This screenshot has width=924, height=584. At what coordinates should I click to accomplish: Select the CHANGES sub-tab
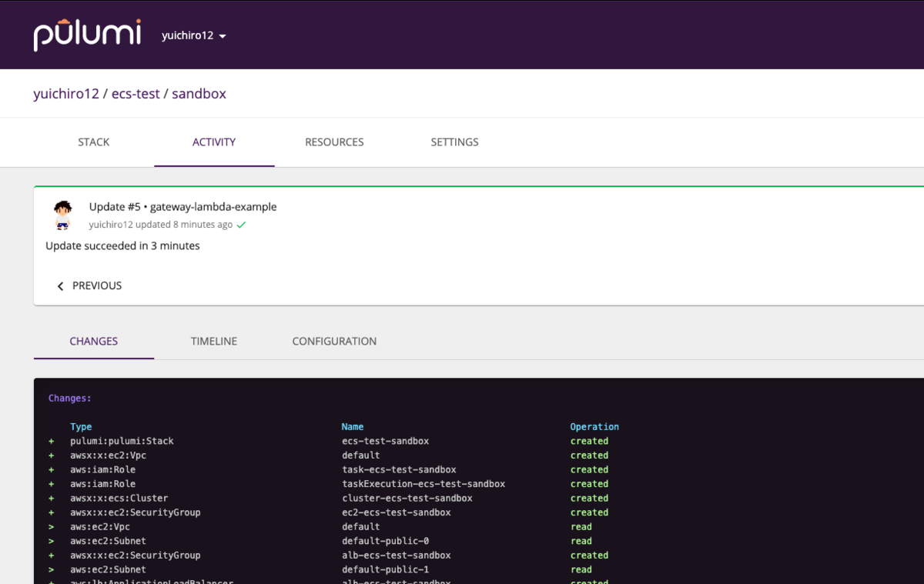click(94, 341)
